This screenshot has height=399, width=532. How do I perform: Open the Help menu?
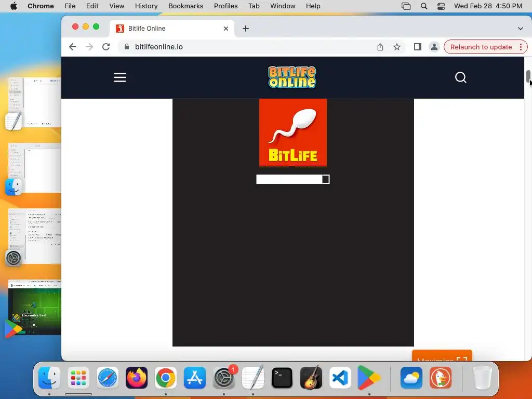pyautogui.click(x=313, y=6)
